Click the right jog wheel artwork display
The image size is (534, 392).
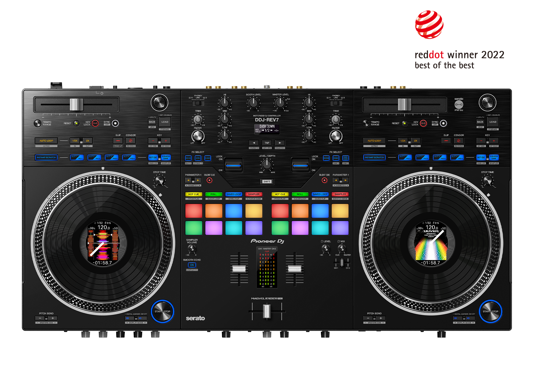coord(431,243)
